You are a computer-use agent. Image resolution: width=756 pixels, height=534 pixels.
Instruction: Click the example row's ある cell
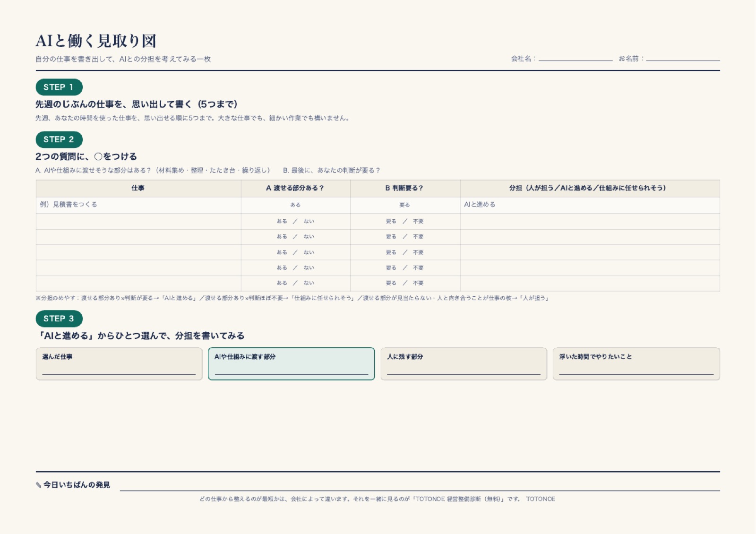click(295, 205)
